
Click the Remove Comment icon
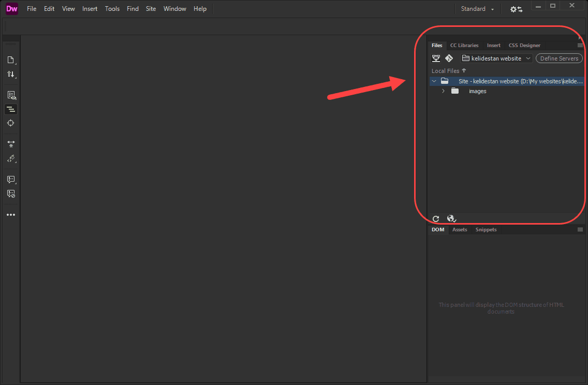click(11, 194)
